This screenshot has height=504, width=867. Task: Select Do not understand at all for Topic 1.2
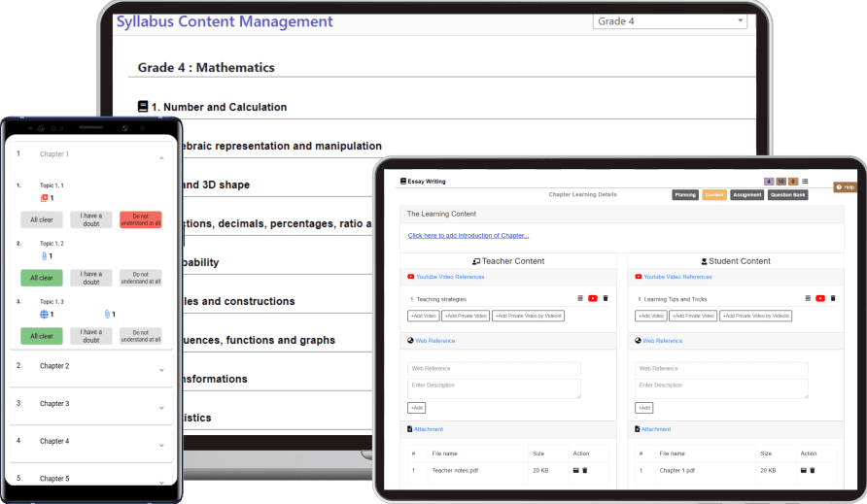point(140,278)
